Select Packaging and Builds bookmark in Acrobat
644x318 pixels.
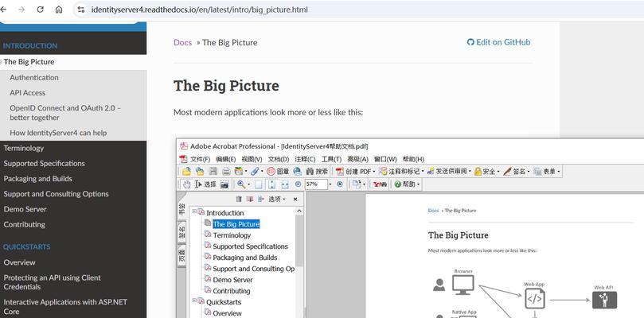[245, 258]
